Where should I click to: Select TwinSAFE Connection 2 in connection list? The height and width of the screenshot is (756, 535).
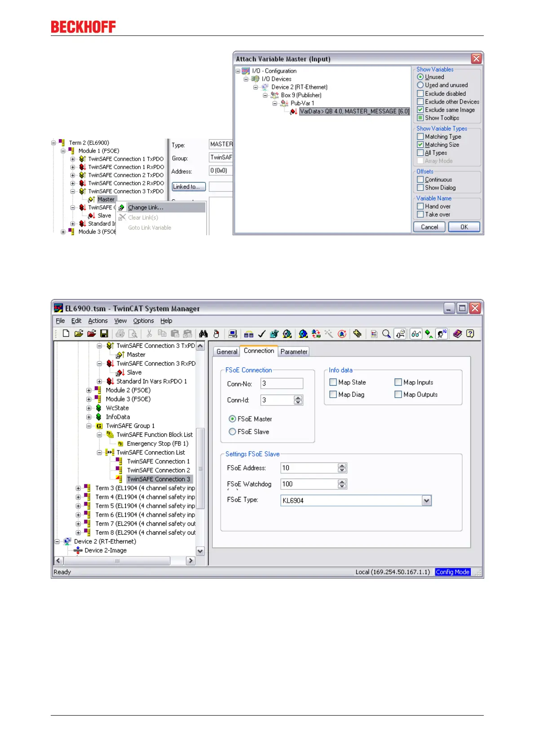[159, 470]
